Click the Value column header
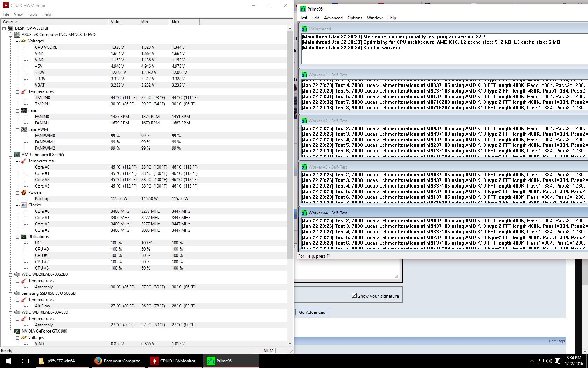The width and height of the screenshot is (588, 368). pos(124,22)
